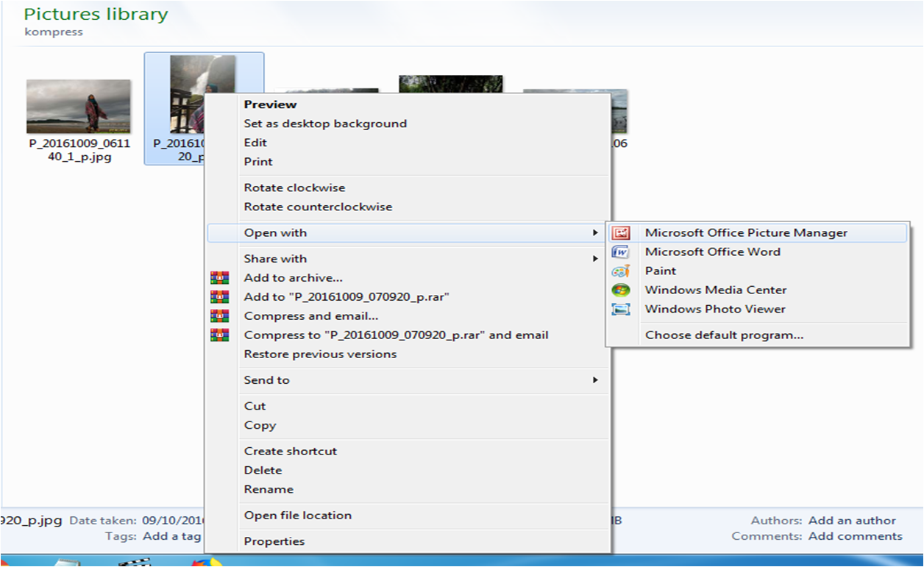Expand the Share with submenu arrow
924x567 pixels.
(x=595, y=259)
